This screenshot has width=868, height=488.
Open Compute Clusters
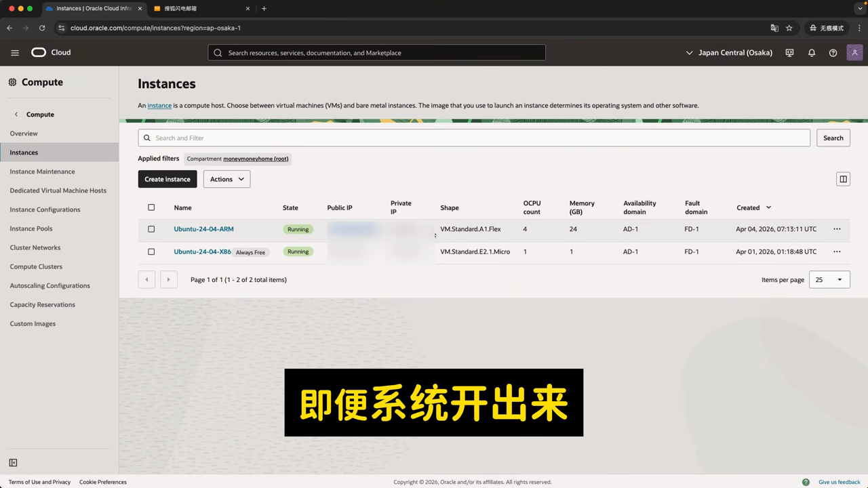click(x=36, y=266)
